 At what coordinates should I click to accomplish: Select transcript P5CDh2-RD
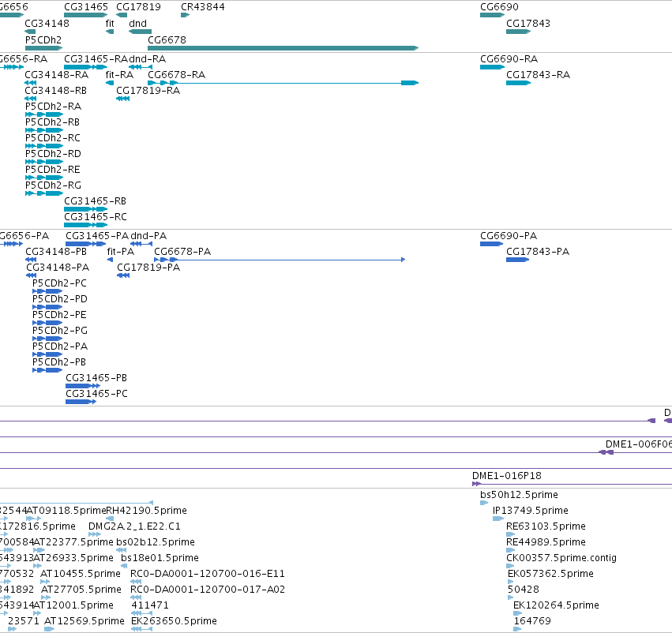click(53, 154)
